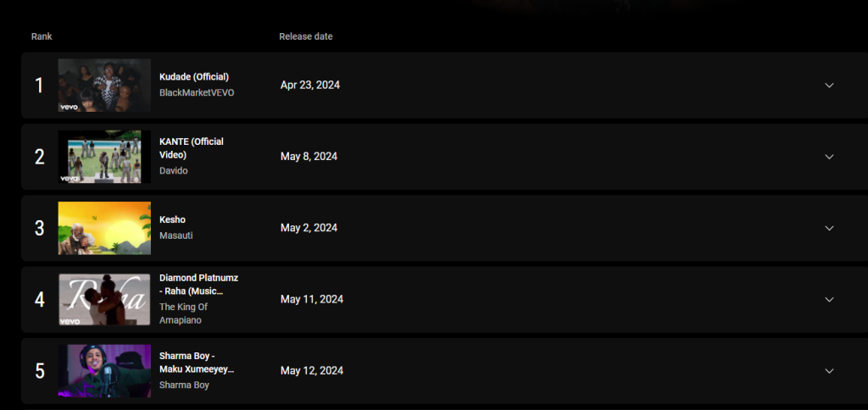The image size is (868, 410).
Task: Open the Raha video thumbnail
Action: [x=104, y=299]
